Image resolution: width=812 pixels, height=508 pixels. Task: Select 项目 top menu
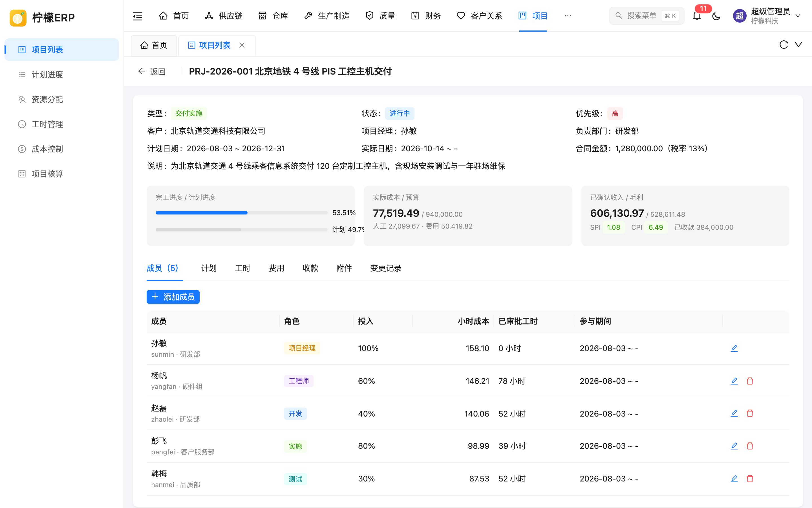pos(533,16)
